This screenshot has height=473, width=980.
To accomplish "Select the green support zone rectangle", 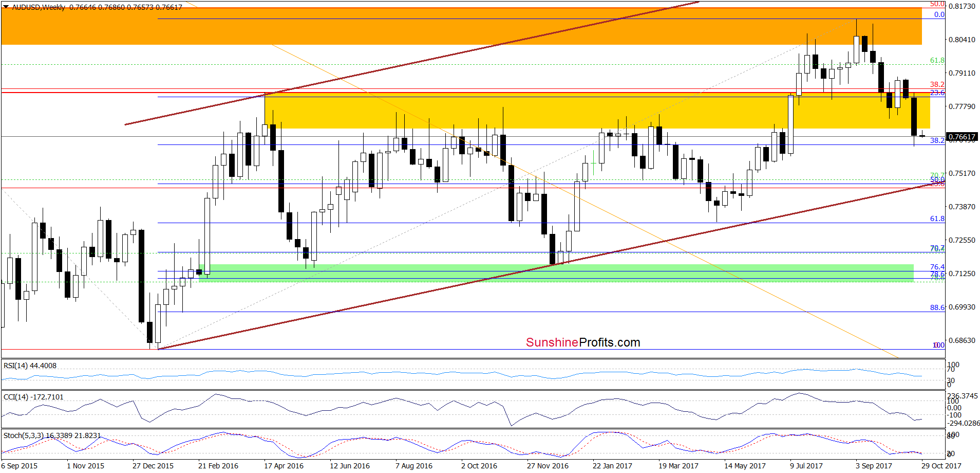I will [556, 273].
